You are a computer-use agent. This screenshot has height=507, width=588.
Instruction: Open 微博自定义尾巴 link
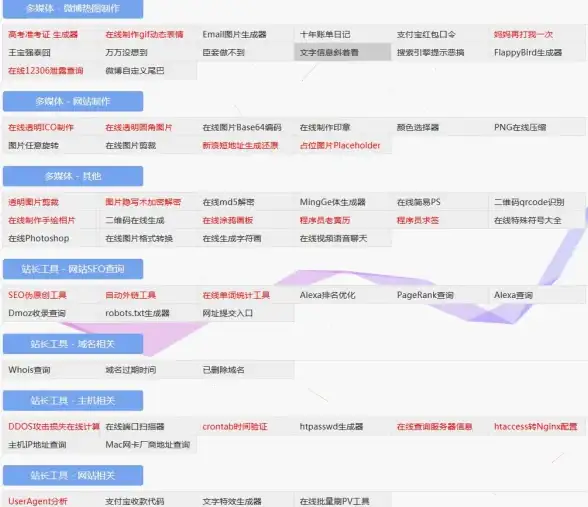point(135,70)
